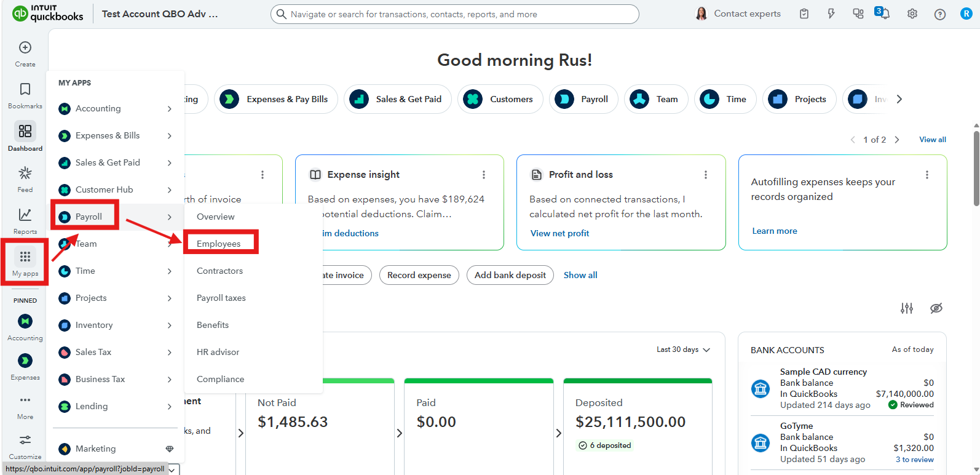This screenshot has height=475, width=980.
Task: Expand the Accounting submenu in My Apps
Action: 169,109
